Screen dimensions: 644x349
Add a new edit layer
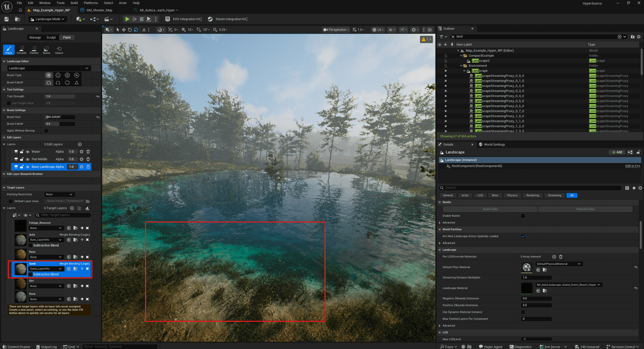pyautogui.click(x=80, y=144)
